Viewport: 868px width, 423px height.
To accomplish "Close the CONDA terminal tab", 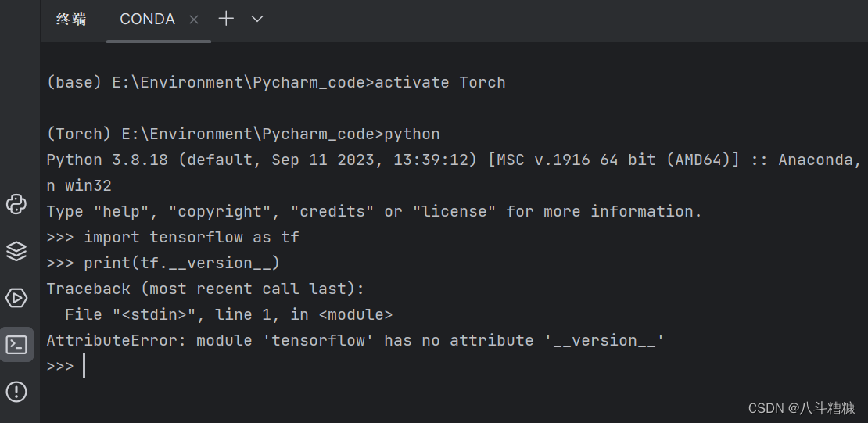I will (x=194, y=20).
